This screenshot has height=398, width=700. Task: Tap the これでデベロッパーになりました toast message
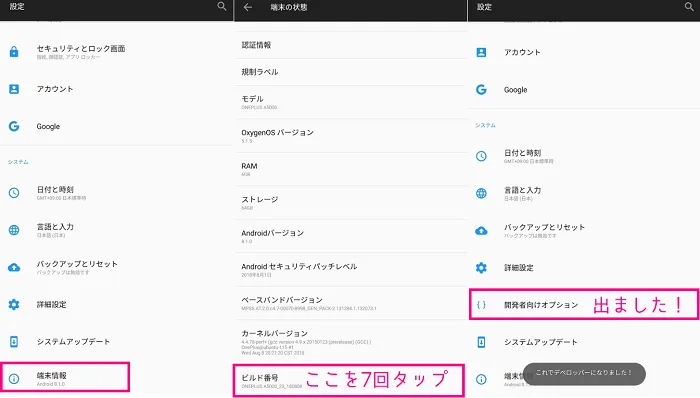tap(584, 373)
